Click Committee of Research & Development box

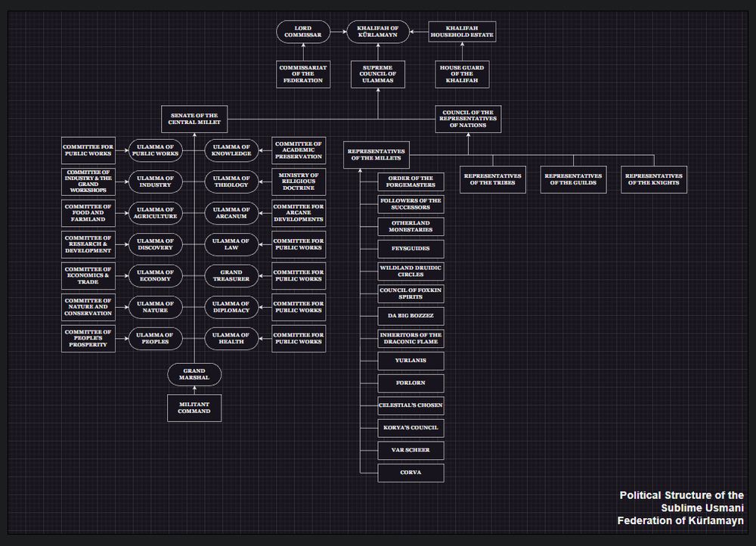point(88,244)
